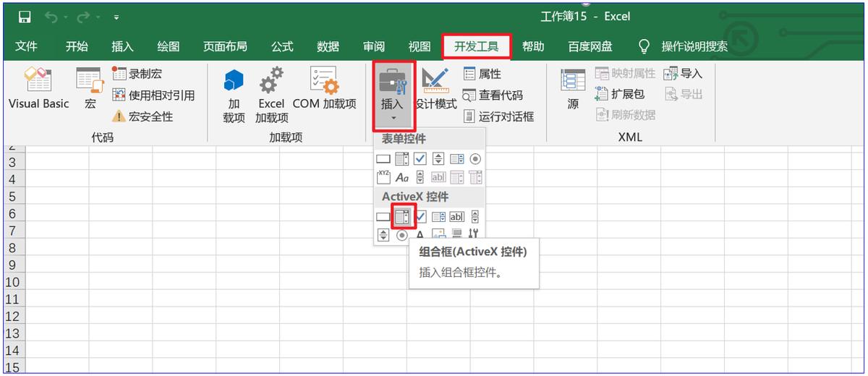Toggle 使用相对引用 option
Screen dimensions: 868x376
pos(153,95)
